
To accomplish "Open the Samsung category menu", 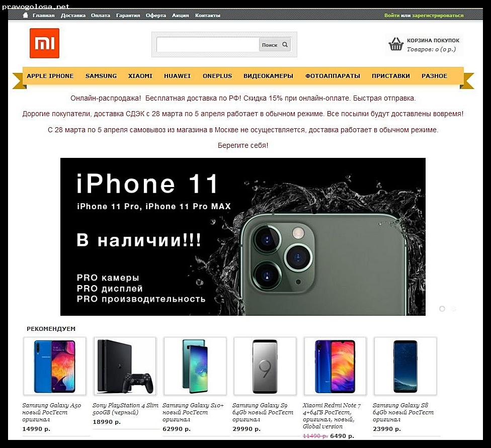I will pos(101,76).
